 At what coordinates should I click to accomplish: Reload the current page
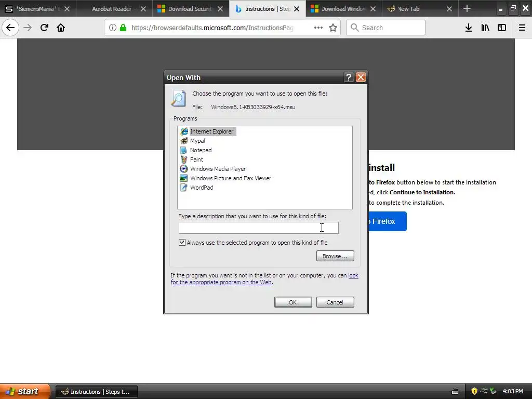coord(44,28)
